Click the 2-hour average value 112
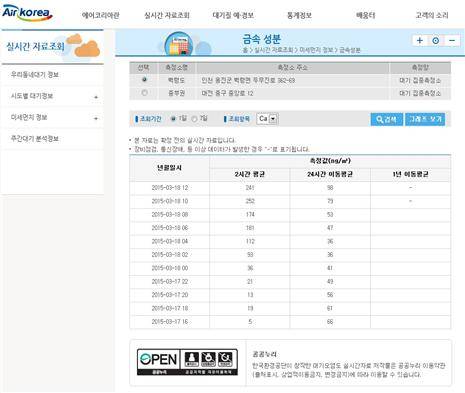The image size is (465, 393). point(250,241)
